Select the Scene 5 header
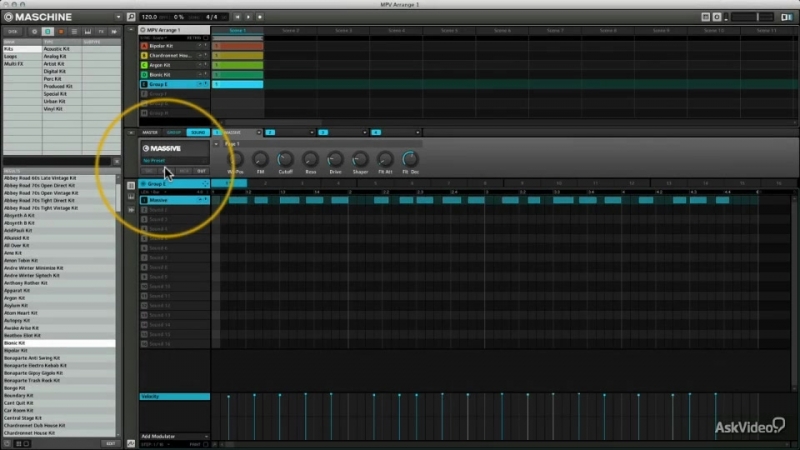800x450 pixels. (x=449, y=31)
